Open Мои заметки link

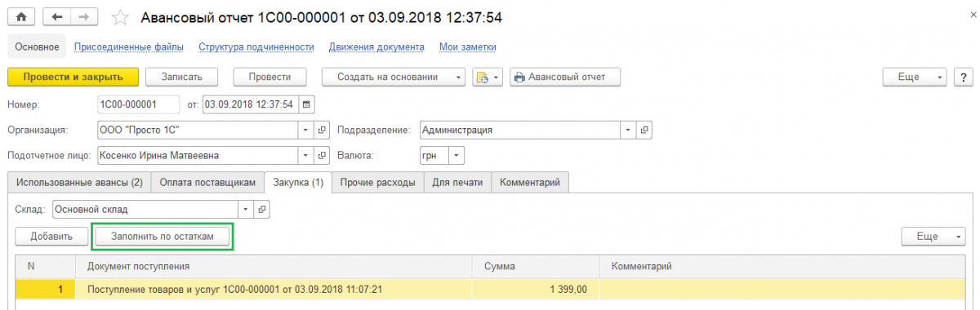(468, 47)
